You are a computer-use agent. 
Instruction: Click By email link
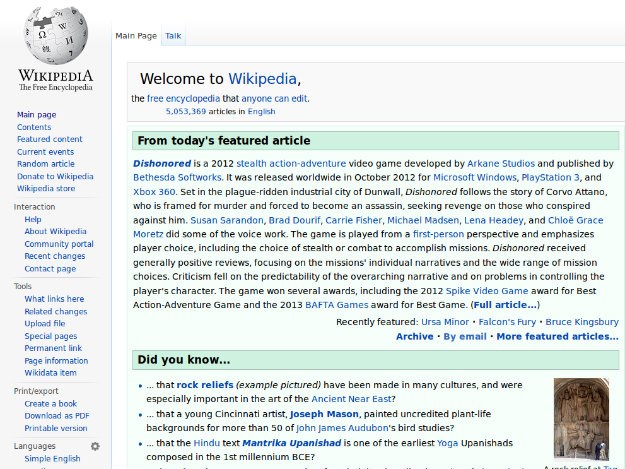click(465, 337)
